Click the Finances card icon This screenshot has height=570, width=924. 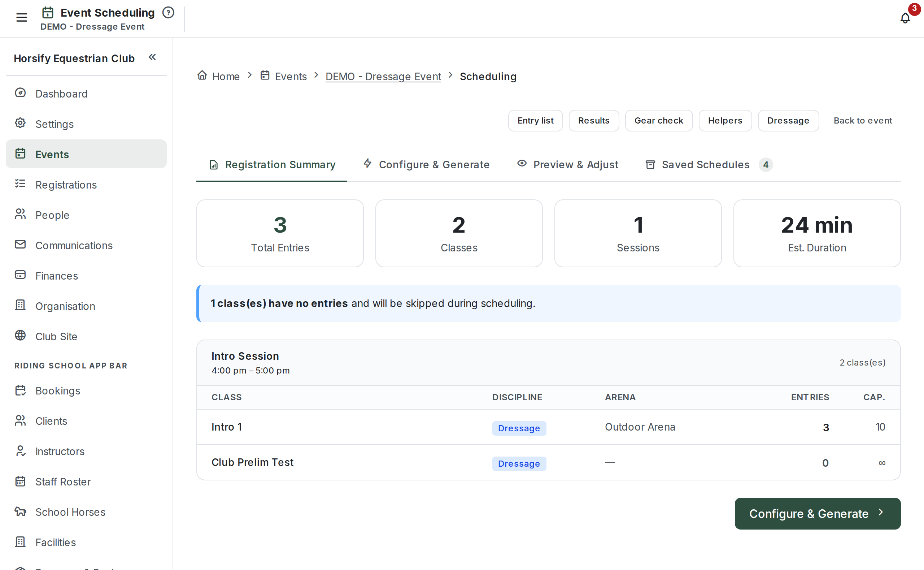point(20,275)
